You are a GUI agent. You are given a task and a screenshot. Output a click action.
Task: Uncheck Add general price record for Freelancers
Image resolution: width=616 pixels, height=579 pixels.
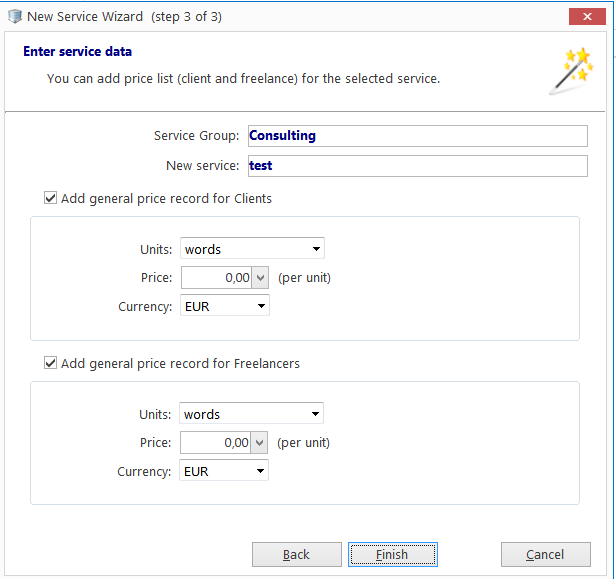pyautogui.click(x=50, y=363)
